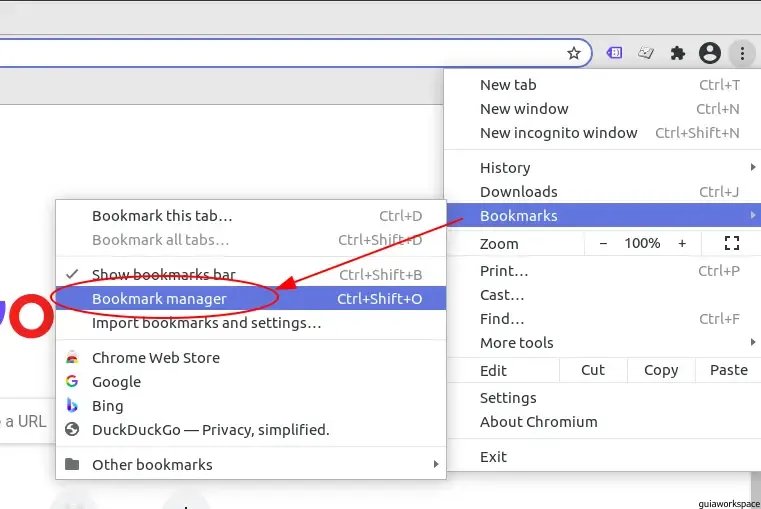This screenshot has height=509, width=761.
Task: Click the bookmark star in address bar
Action: (x=574, y=53)
